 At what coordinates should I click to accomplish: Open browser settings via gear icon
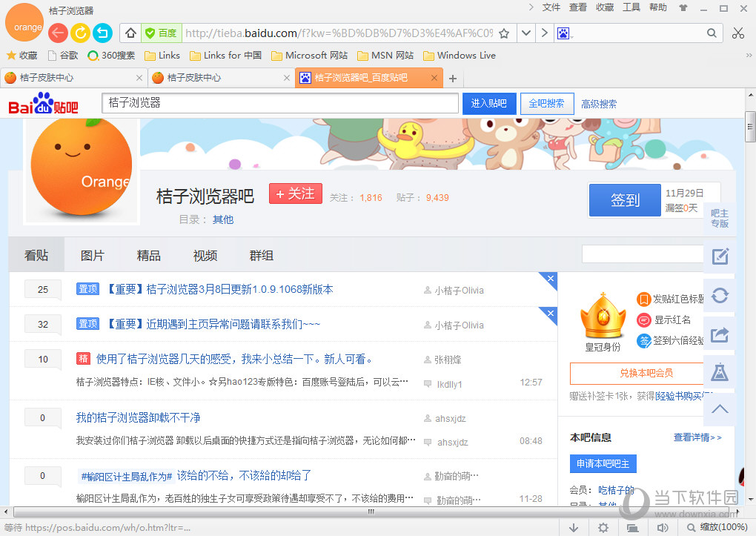point(603,527)
